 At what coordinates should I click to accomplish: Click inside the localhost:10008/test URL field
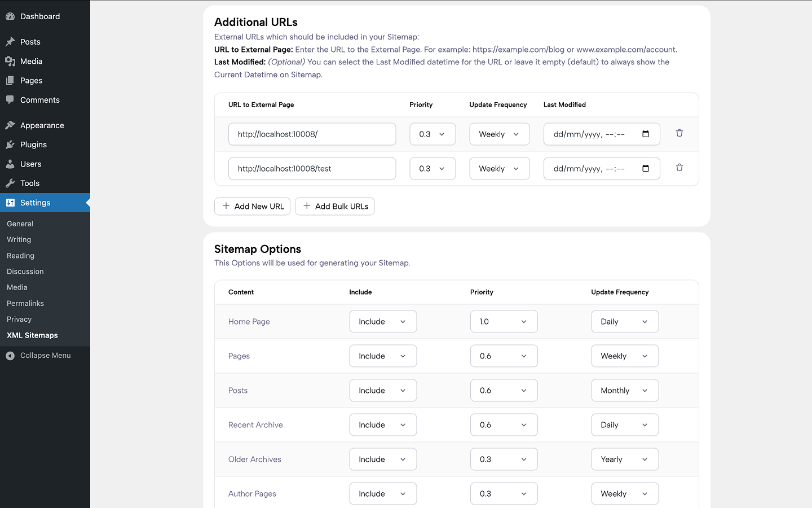(x=312, y=168)
